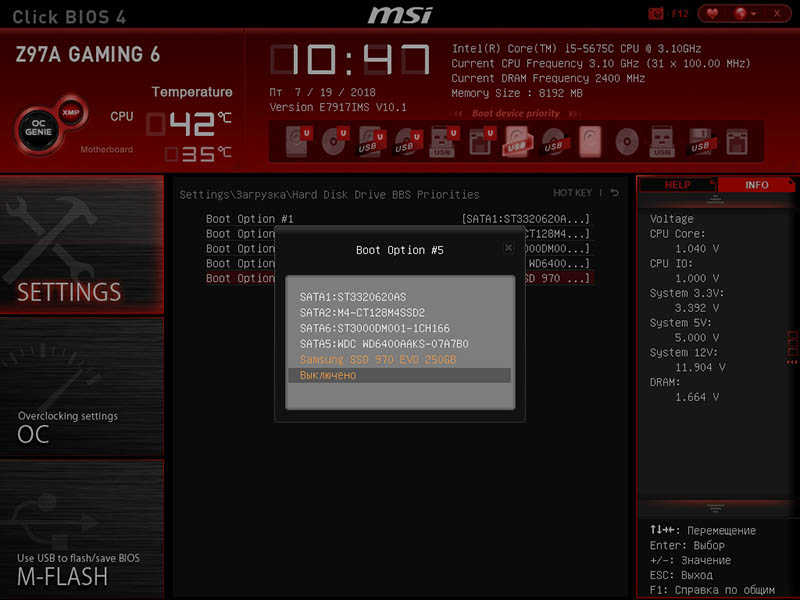This screenshot has height=600, width=800.
Task: Click the Memory Size 8192 MB text
Action: click(x=517, y=93)
